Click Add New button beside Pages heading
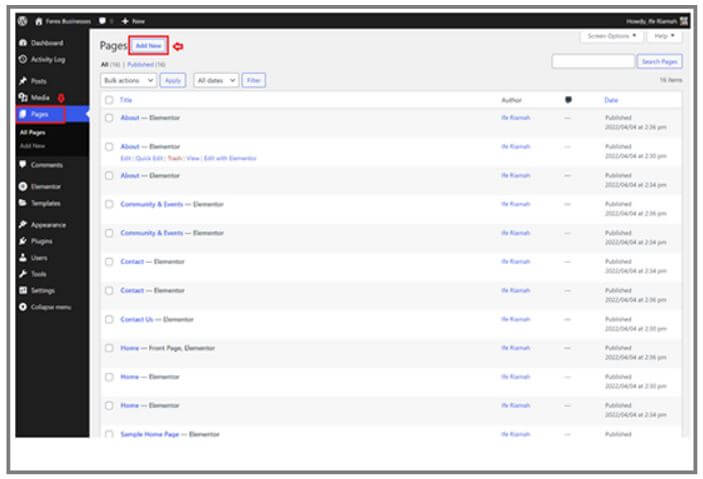Viewport: 703px width, 479px height. pos(148,46)
